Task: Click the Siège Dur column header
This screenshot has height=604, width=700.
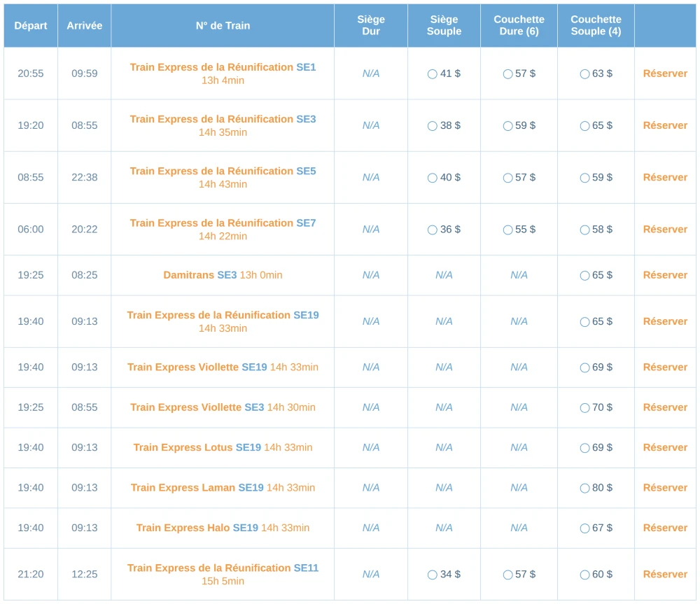Action: tap(371, 25)
